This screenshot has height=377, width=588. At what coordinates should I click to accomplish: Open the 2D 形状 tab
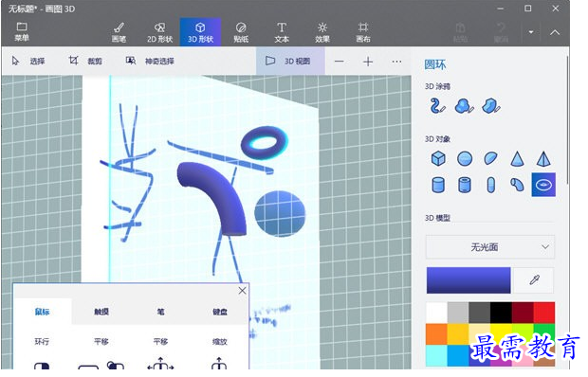point(159,32)
